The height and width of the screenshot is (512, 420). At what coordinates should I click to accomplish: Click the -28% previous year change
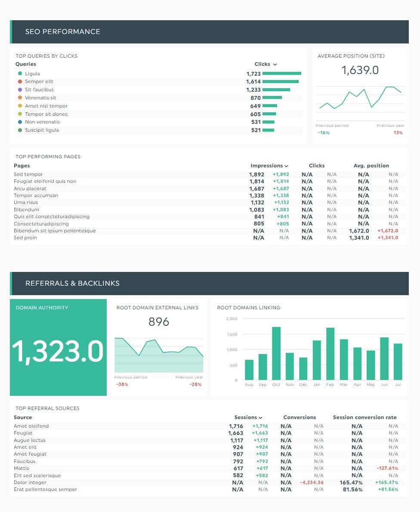[x=195, y=384]
